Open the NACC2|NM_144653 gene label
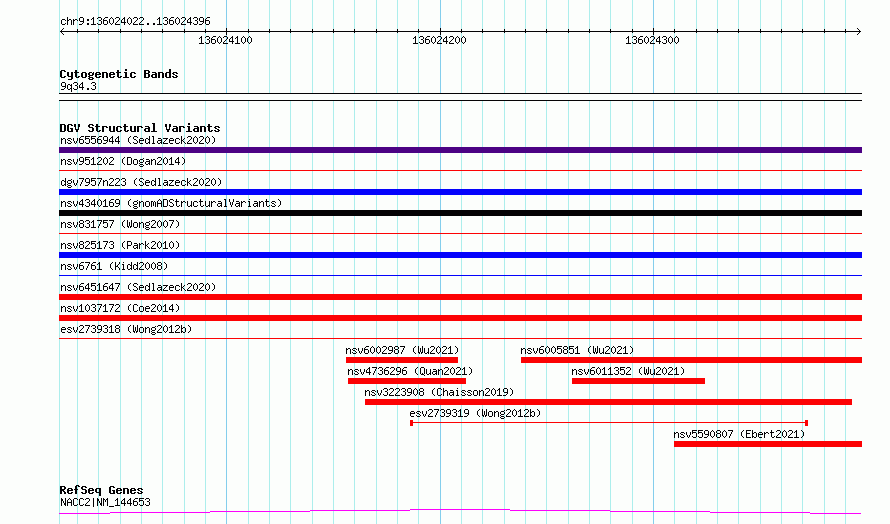890x524 pixels. (x=105, y=502)
